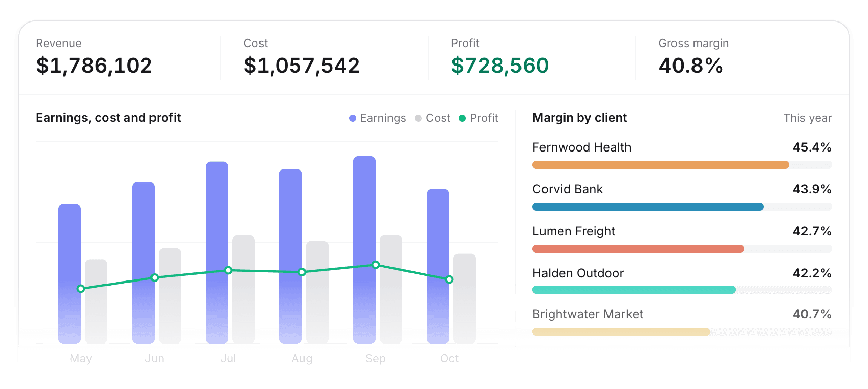
Task: Click the Jul axis label
Action: [228, 359]
